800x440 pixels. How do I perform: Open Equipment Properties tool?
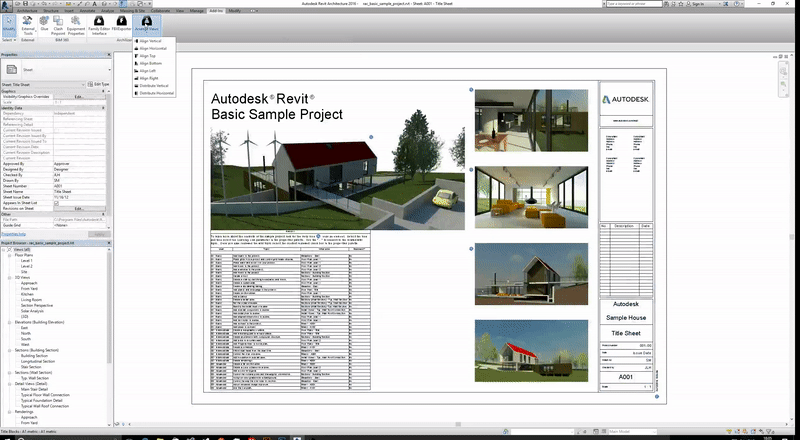76,25
